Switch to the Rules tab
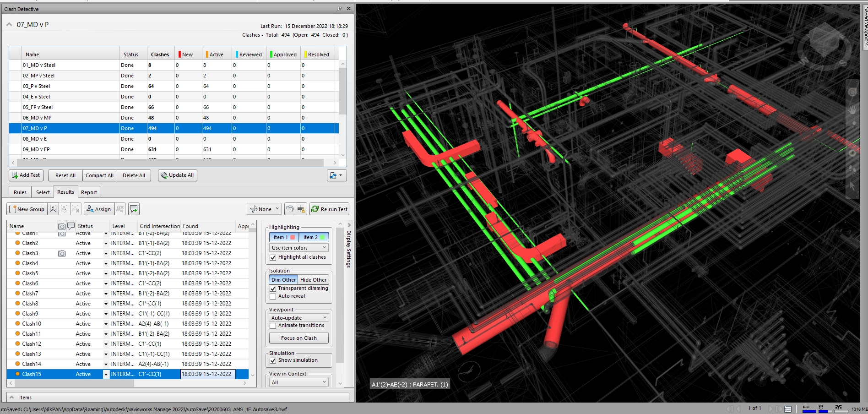The image size is (868, 414). tap(20, 192)
